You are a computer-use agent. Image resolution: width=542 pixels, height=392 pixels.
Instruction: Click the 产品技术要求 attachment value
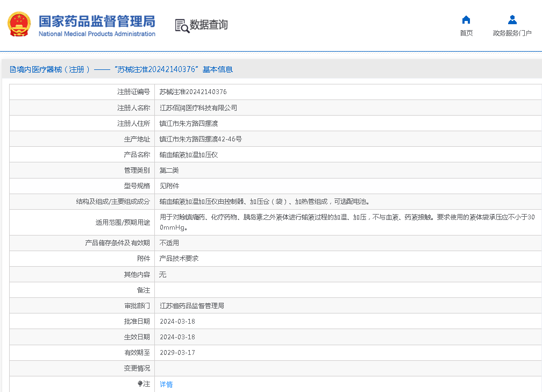(179, 259)
